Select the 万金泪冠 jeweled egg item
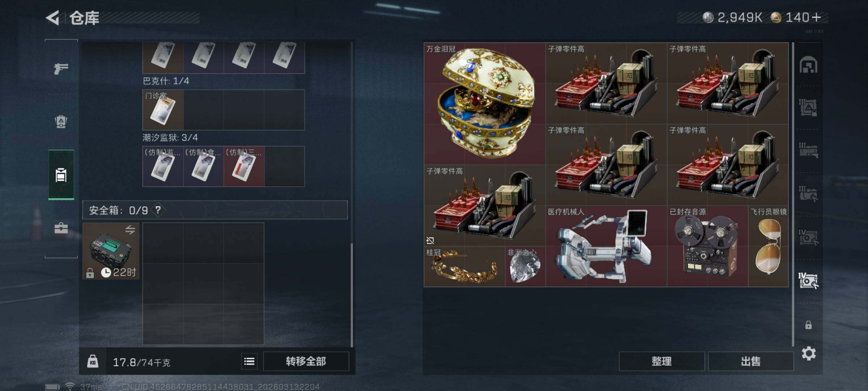 (485, 104)
